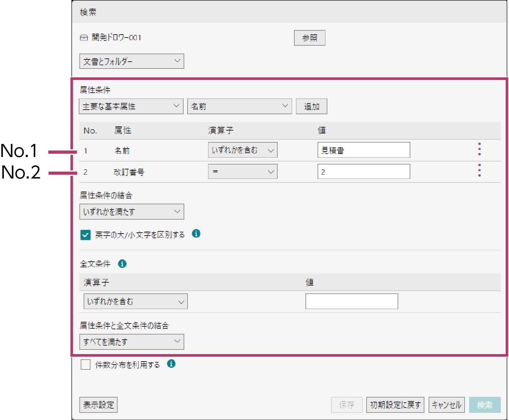Click the drawer icon beside 開発ドロワー001
Screen dimensions: 509x420
point(84,38)
